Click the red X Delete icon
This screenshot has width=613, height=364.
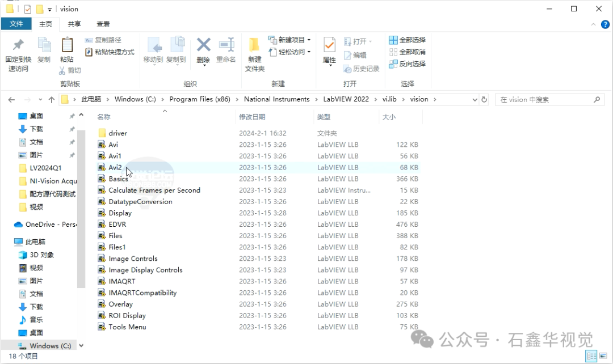[x=203, y=45]
